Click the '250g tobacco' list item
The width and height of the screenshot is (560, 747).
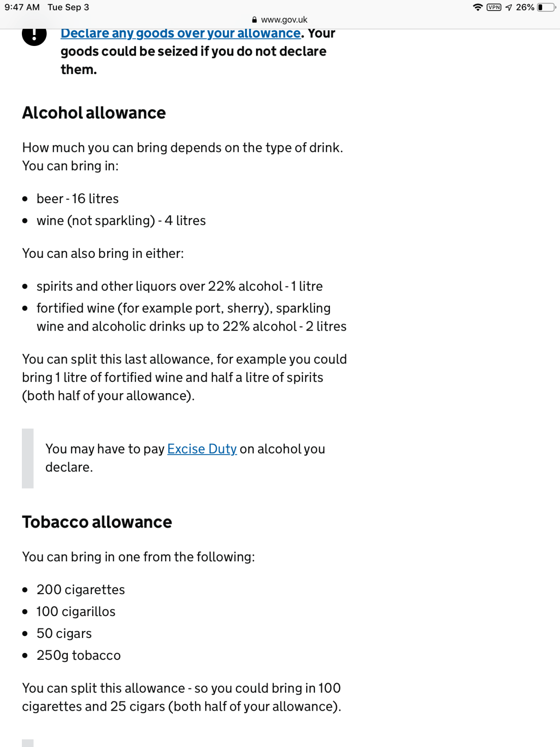click(78, 655)
